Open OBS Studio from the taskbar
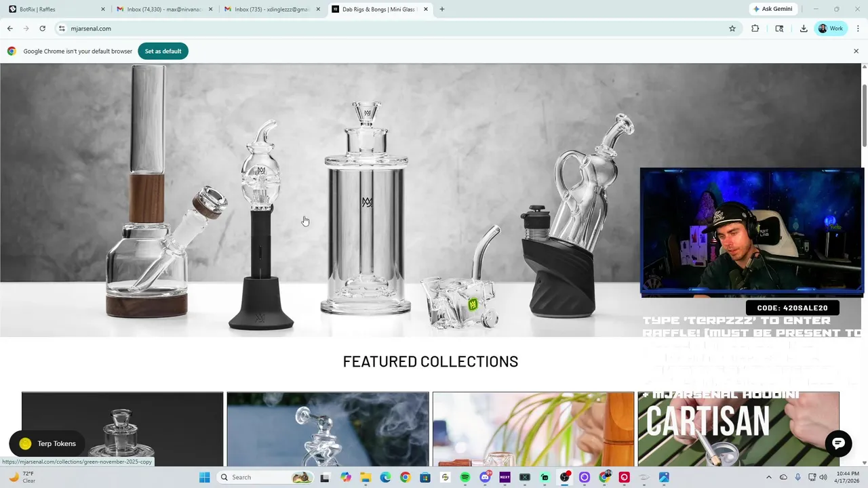 click(x=565, y=477)
